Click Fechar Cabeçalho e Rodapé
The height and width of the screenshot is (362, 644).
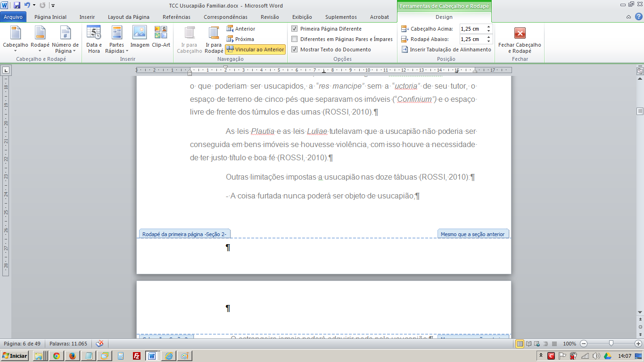point(520,40)
